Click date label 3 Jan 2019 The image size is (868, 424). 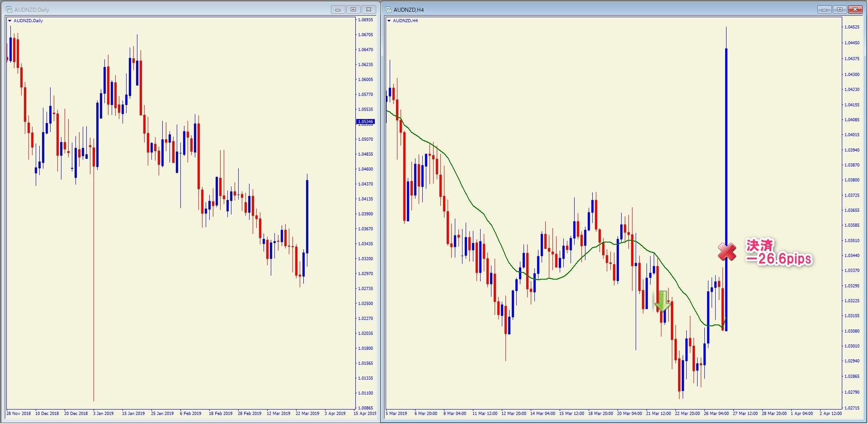click(104, 414)
